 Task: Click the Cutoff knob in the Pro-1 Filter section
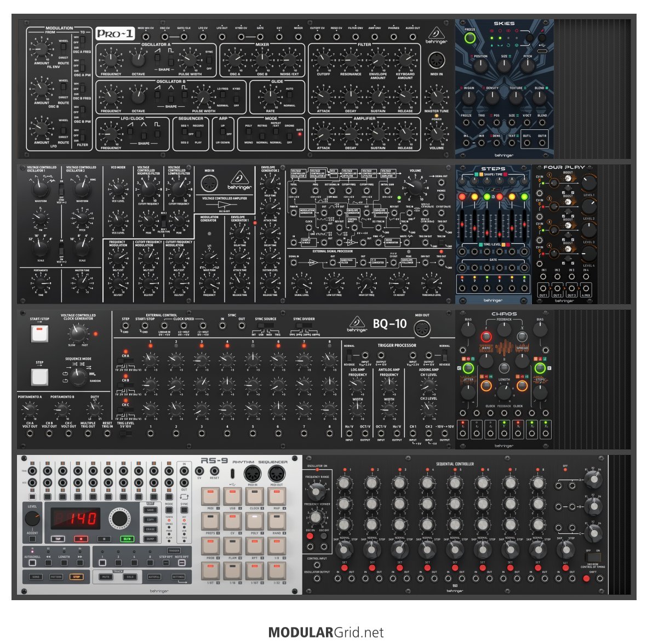(x=323, y=60)
